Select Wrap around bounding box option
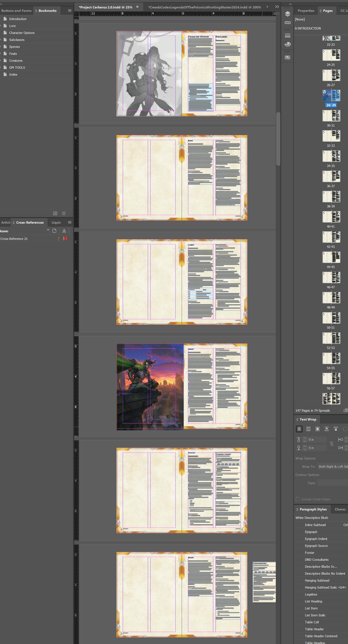 [x=308, y=429]
